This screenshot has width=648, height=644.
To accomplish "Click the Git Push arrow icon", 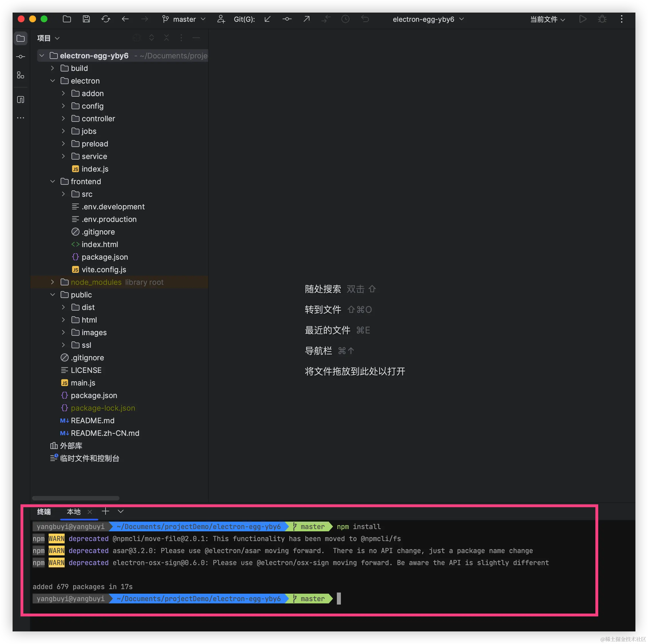I will click(x=306, y=19).
